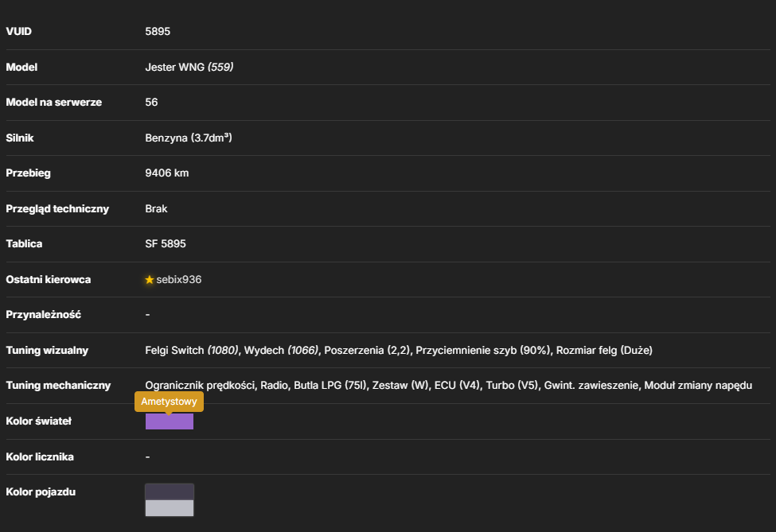Click the Ametystowy tooltip label
The image size is (776, 532).
point(169,402)
